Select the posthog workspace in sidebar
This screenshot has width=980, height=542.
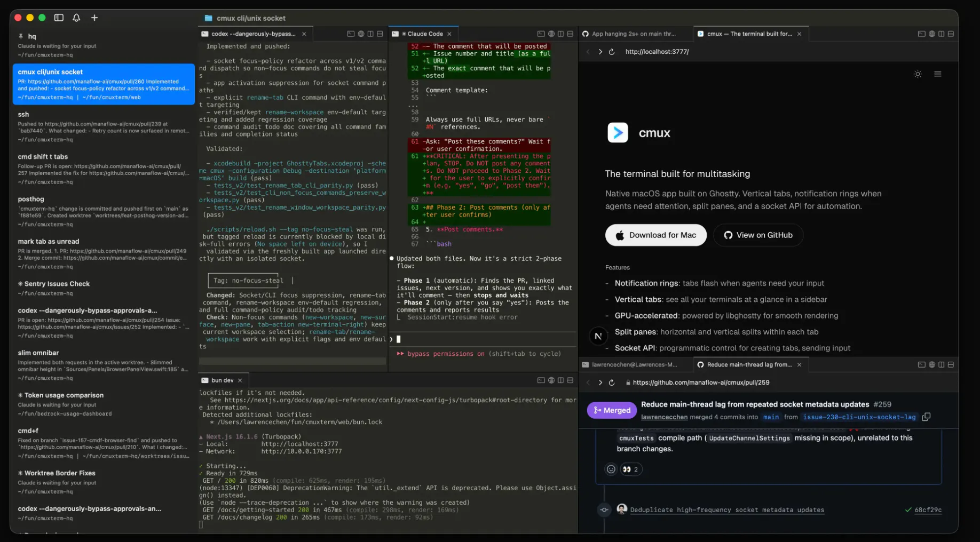coord(104,211)
